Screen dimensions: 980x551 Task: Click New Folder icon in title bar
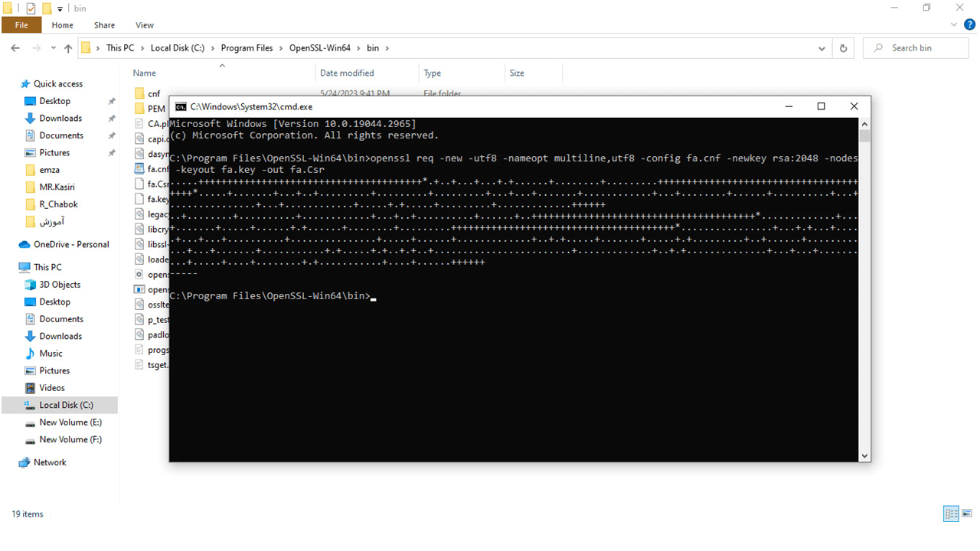pyautogui.click(x=46, y=8)
